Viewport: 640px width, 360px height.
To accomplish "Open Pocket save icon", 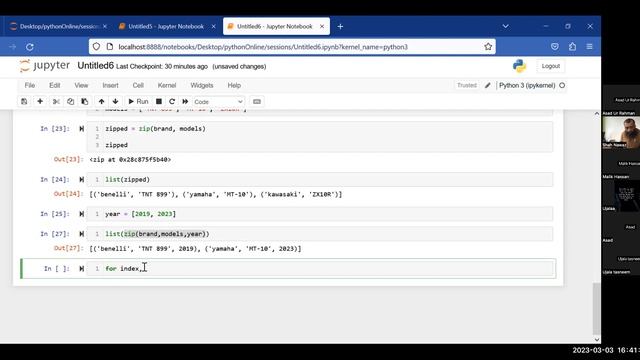I will pos(555,47).
